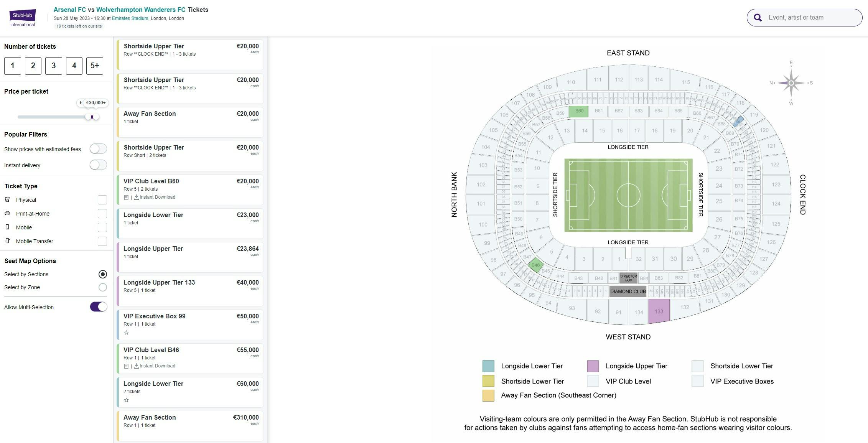Click the star icon on €60,000 Longside Lower Tier

(126, 400)
